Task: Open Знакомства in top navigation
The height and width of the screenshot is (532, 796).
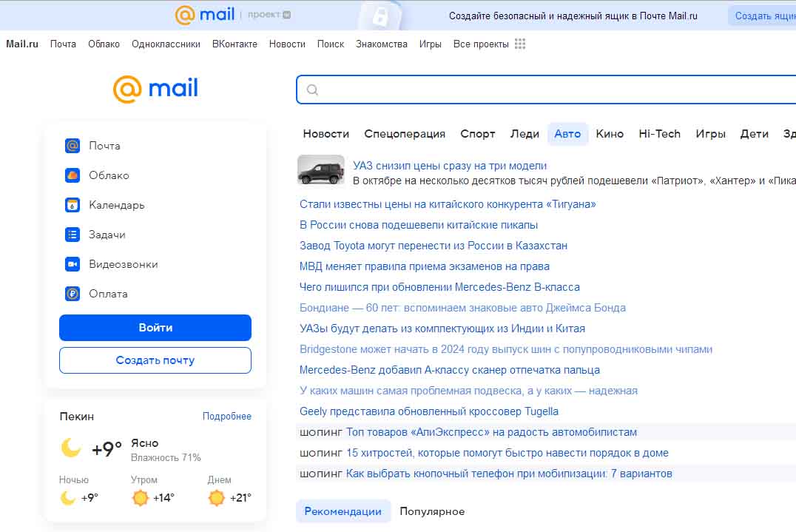Action: pyautogui.click(x=382, y=44)
